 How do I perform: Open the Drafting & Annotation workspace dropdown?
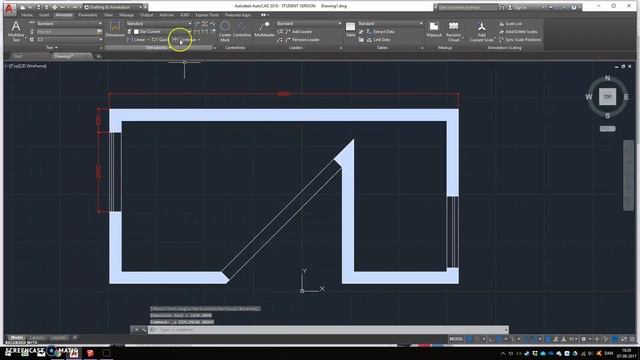(x=116, y=7)
